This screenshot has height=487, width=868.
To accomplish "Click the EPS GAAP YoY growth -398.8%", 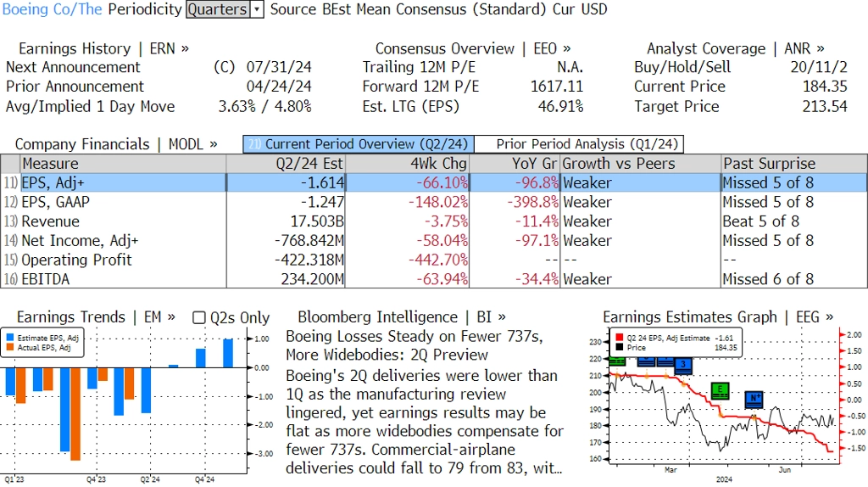I will coord(532,202).
